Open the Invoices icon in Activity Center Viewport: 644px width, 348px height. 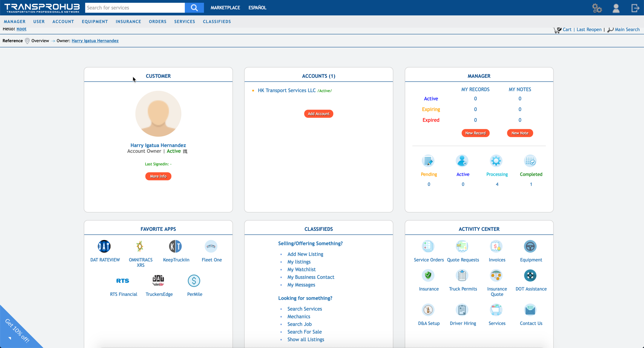(496, 247)
